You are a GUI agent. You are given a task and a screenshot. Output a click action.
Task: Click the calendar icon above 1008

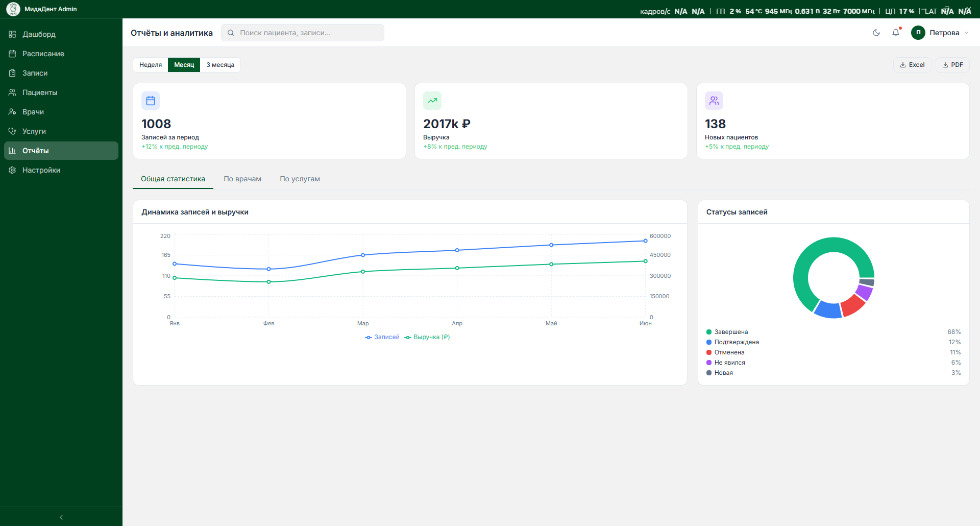(151, 101)
